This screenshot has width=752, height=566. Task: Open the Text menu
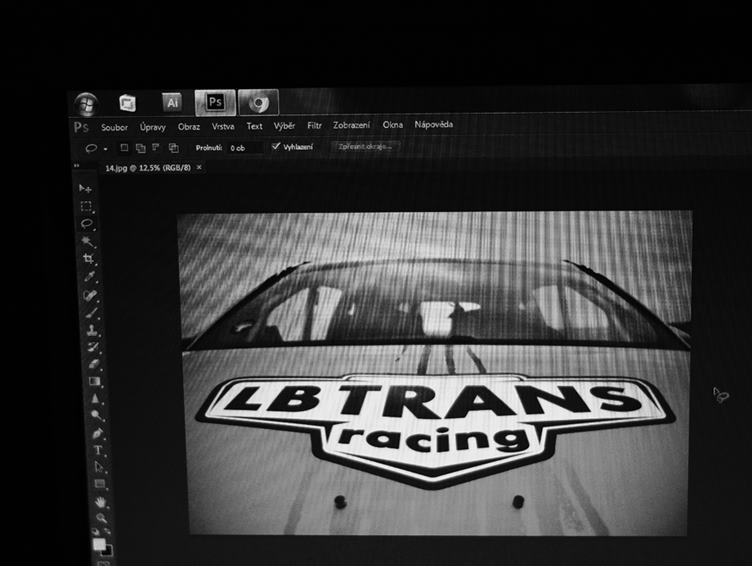(x=254, y=126)
